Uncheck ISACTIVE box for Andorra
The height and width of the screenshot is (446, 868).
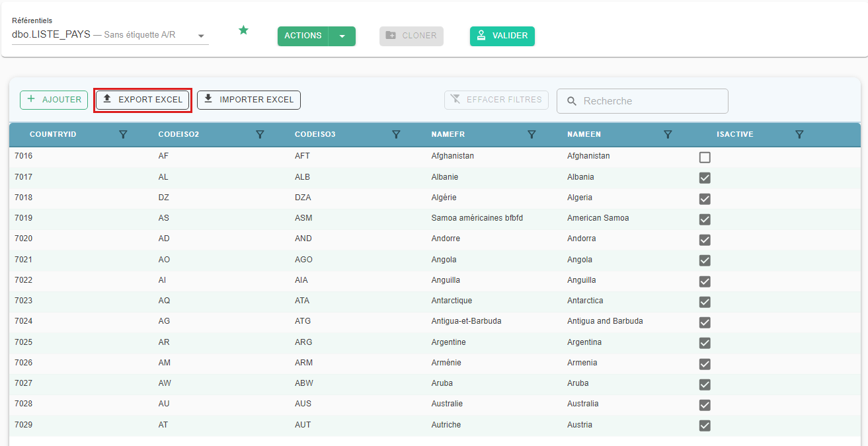[x=705, y=240]
